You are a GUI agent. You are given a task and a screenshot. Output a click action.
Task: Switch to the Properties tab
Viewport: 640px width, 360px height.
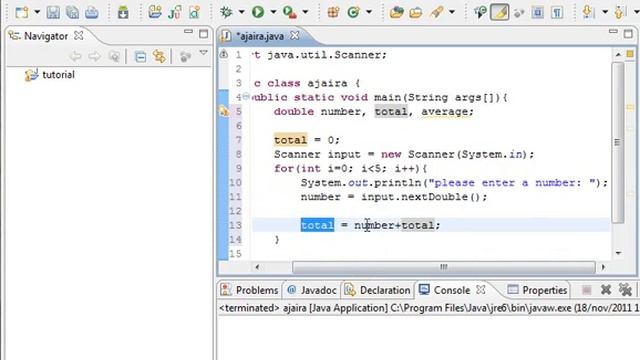(537, 290)
